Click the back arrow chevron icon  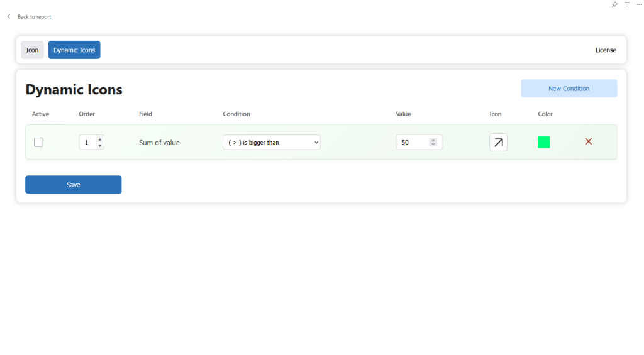tap(9, 17)
